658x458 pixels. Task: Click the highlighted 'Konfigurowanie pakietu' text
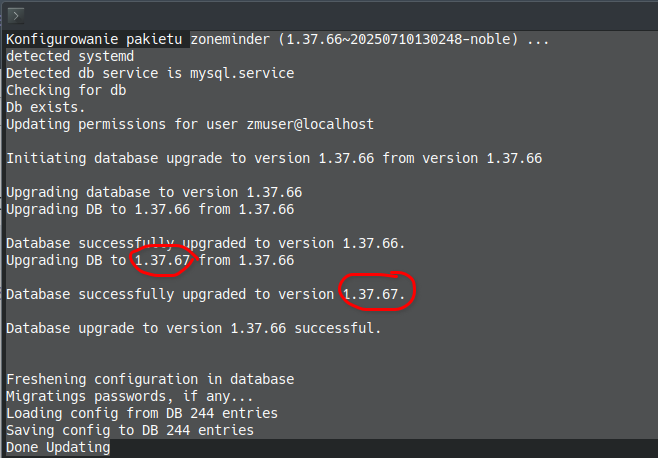[94, 39]
